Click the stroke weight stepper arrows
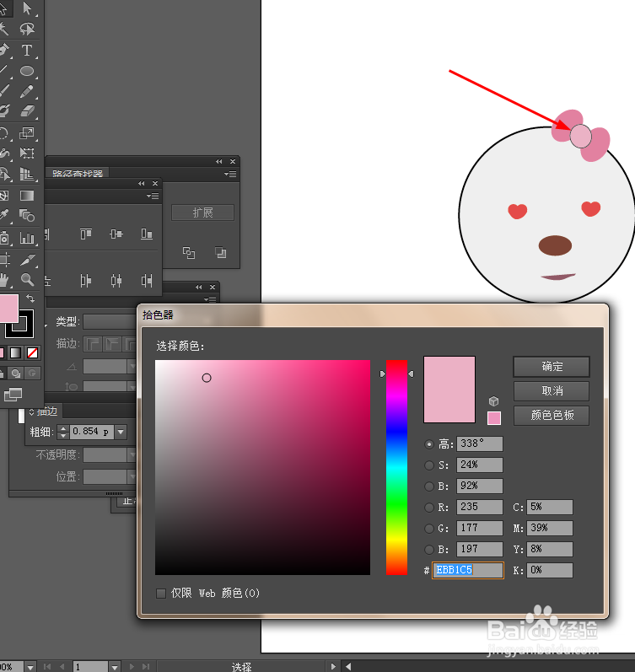The image size is (635, 672). tap(63, 432)
